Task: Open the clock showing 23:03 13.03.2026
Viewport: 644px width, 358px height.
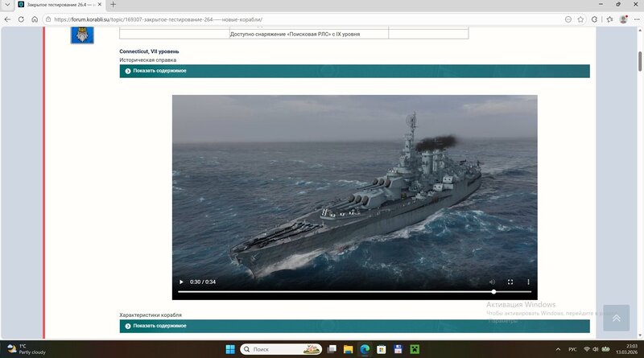Action: point(627,349)
